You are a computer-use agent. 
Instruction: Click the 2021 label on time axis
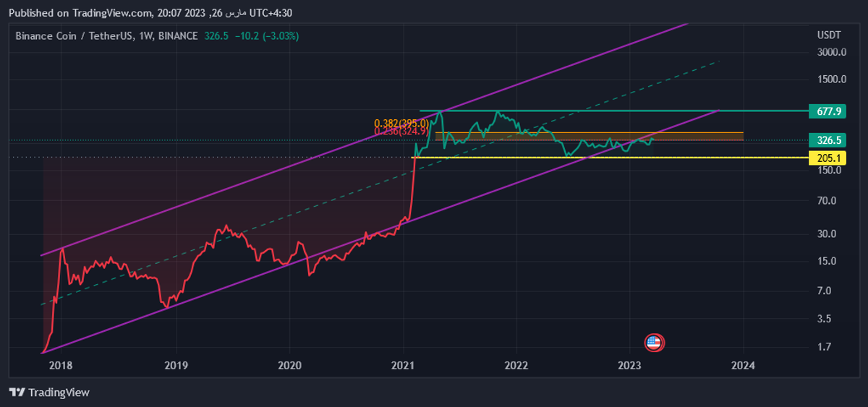(x=403, y=366)
